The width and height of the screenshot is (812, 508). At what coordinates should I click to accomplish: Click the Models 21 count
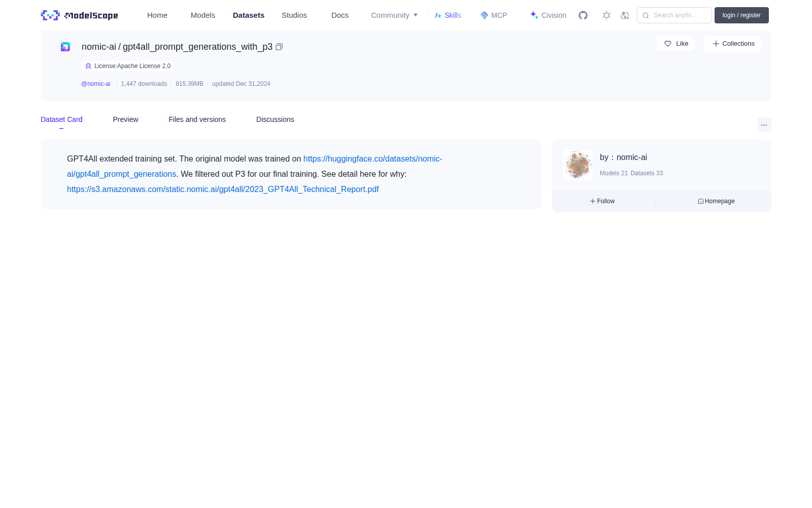tap(614, 173)
